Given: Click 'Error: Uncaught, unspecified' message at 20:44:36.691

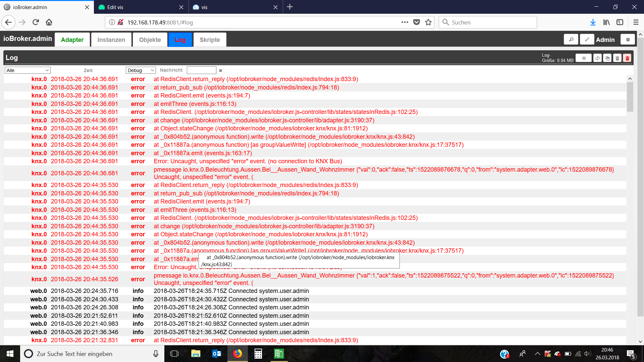Looking at the screenshot, I should (248, 161).
